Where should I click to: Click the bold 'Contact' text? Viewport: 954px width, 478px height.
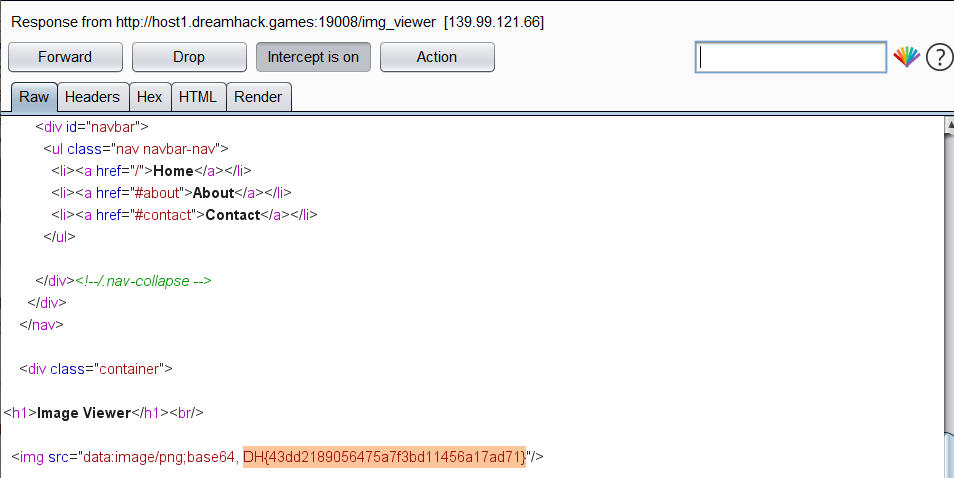tap(233, 215)
